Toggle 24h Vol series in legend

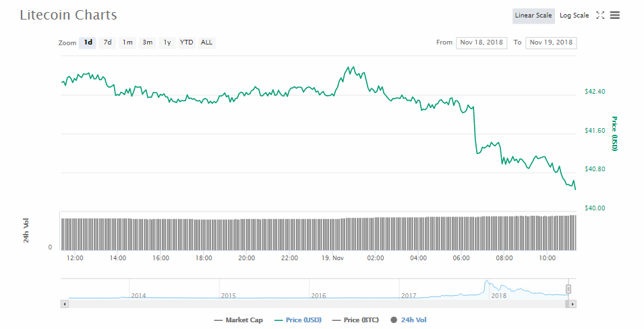coord(409,320)
